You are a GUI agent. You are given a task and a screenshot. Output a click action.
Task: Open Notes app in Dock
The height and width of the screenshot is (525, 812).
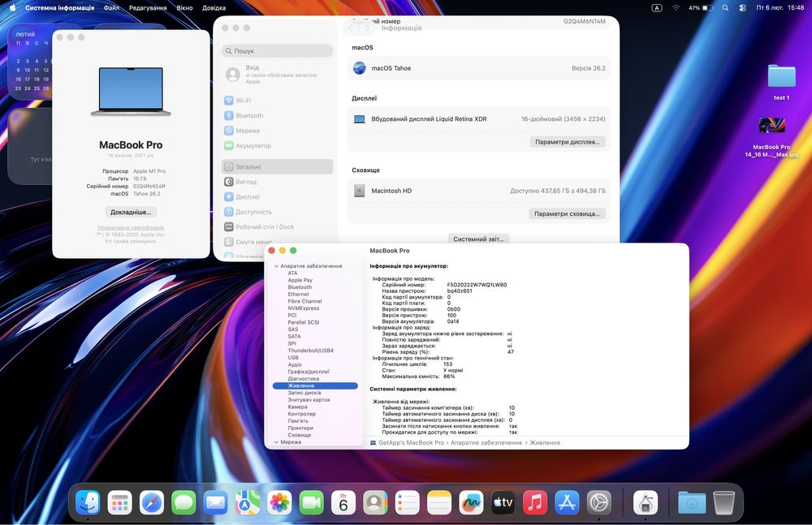click(x=439, y=503)
